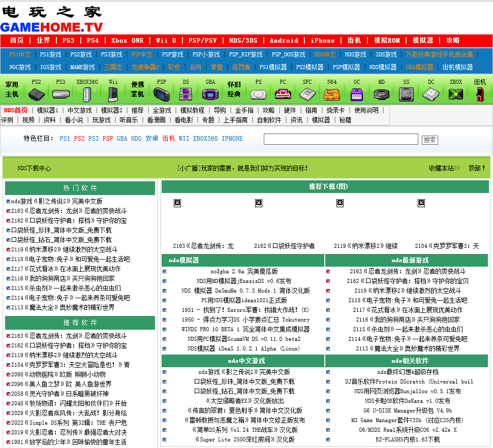
Task: Open first broken thumbnail above 2163 忍者龙剑传
Action: pyautogui.click(x=177, y=203)
